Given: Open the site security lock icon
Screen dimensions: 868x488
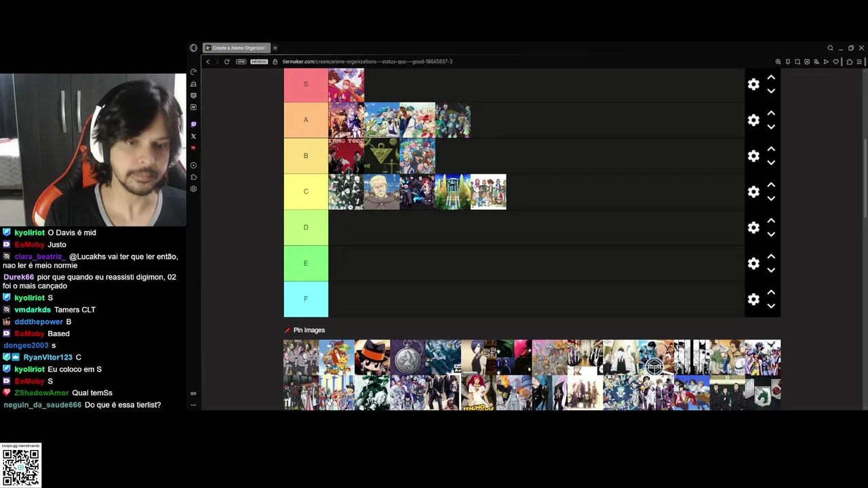Looking at the screenshot, I should point(275,62).
